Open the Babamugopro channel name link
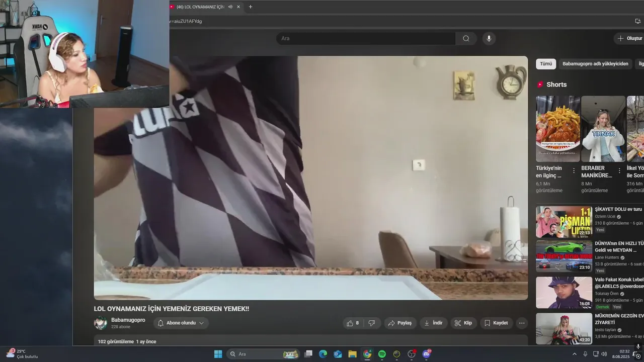 (x=128, y=320)
